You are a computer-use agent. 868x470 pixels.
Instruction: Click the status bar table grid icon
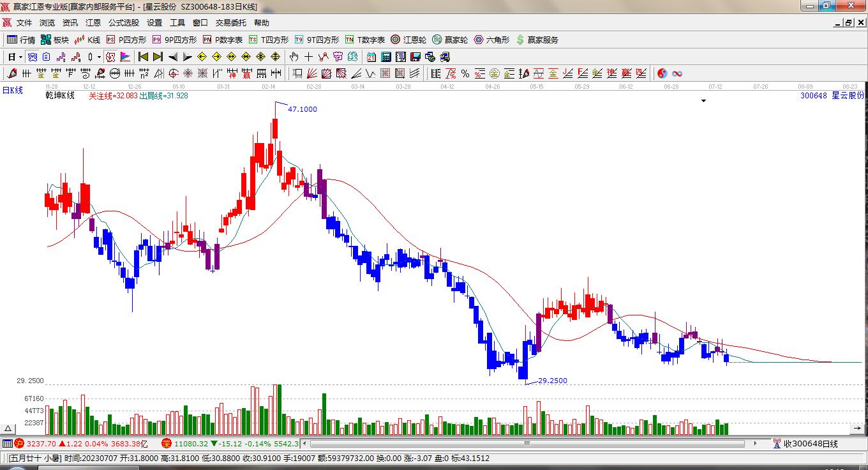[7, 443]
